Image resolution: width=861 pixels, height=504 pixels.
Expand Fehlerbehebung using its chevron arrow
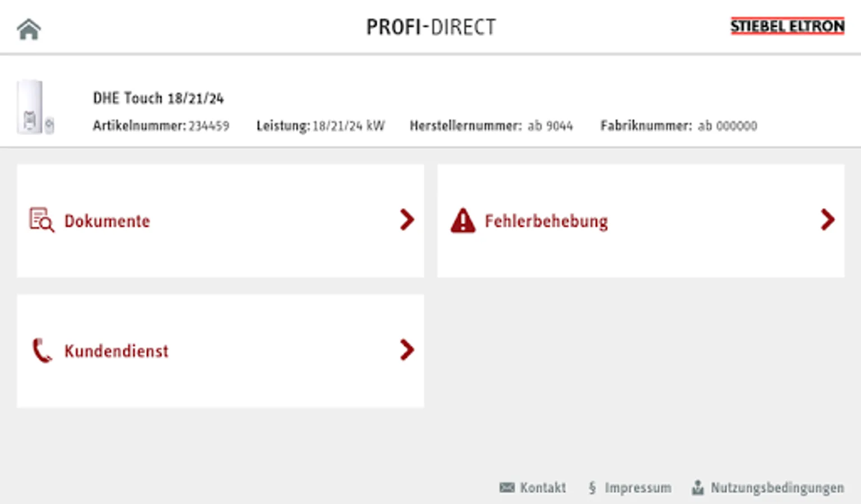[x=827, y=220]
